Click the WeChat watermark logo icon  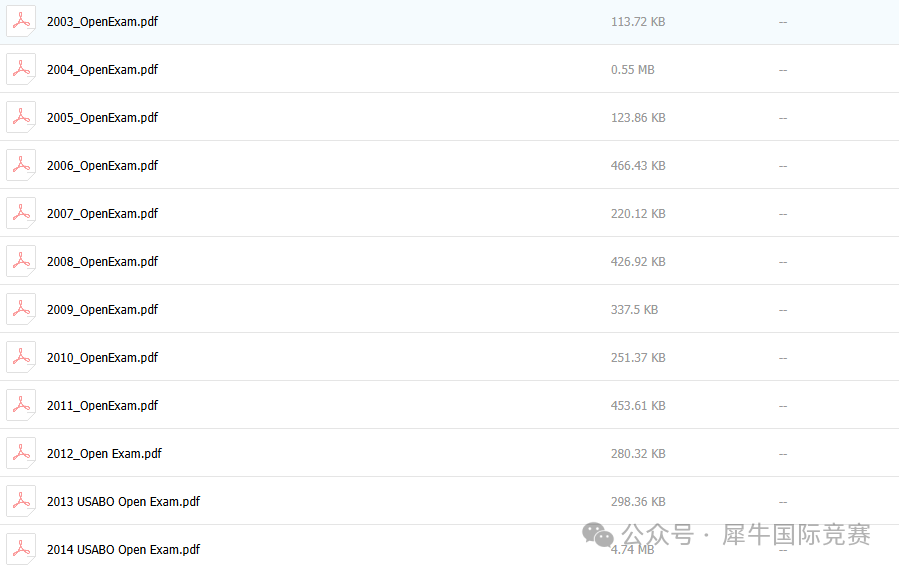pos(600,534)
